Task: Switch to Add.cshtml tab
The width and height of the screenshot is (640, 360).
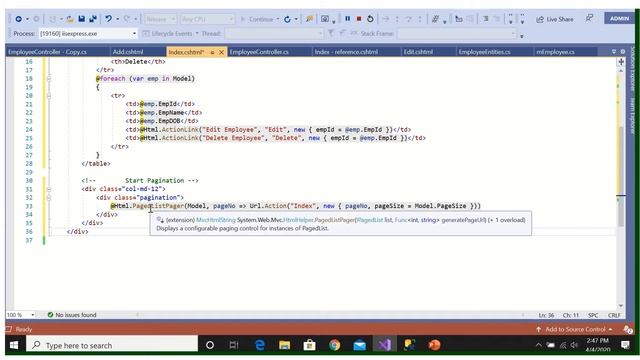Action: tap(128, 52)
